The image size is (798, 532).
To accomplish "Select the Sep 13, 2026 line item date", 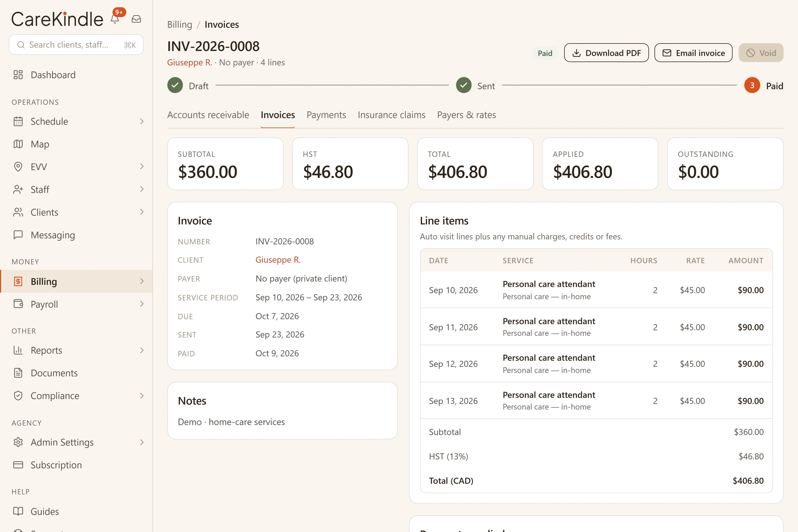I will click(x=453, y=401).
